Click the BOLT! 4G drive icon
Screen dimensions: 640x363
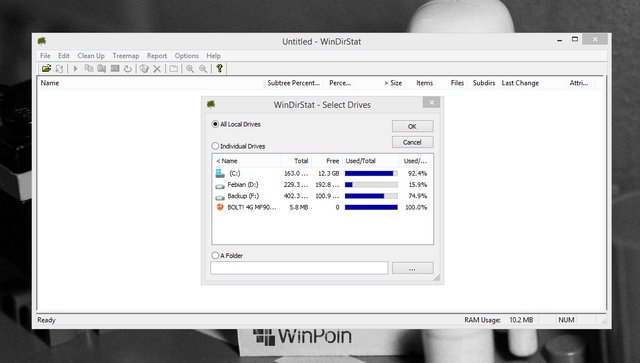pos(220,207)
